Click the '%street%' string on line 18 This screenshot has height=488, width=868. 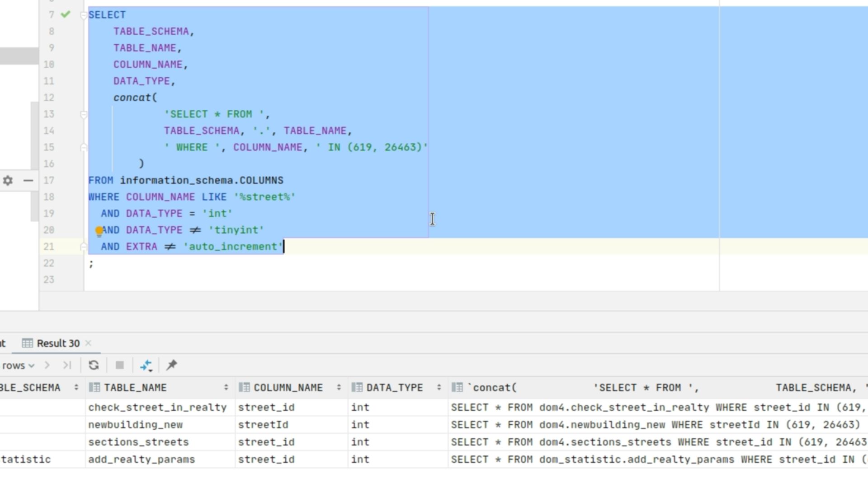tap(264, 197)
